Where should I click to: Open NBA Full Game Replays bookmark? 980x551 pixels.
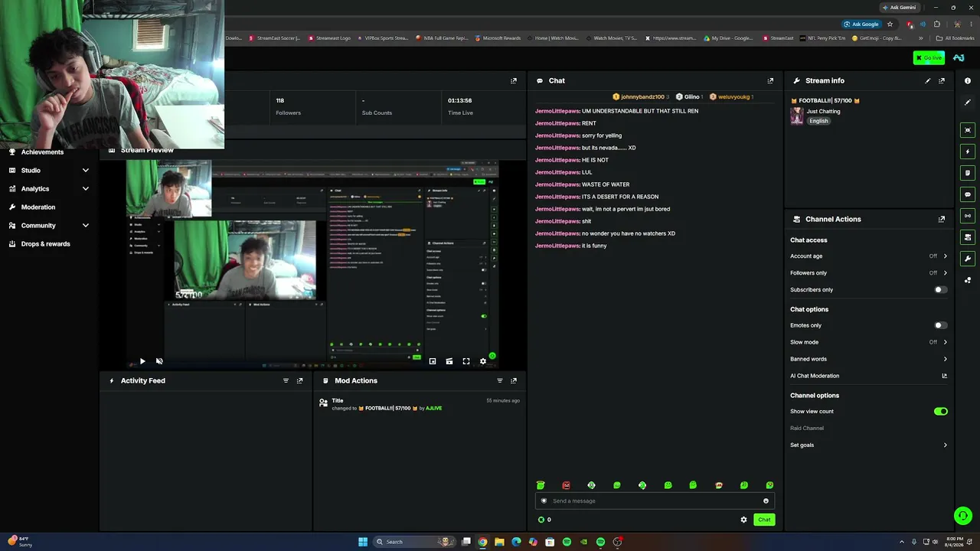(442, 38)
